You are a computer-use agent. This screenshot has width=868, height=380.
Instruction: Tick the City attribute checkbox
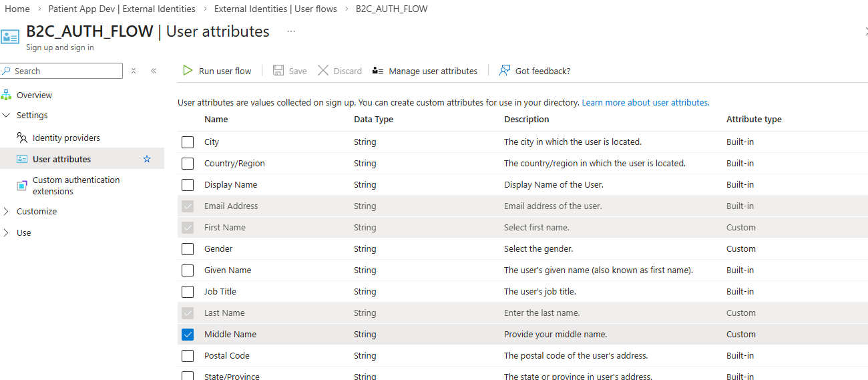coord(188,142)
